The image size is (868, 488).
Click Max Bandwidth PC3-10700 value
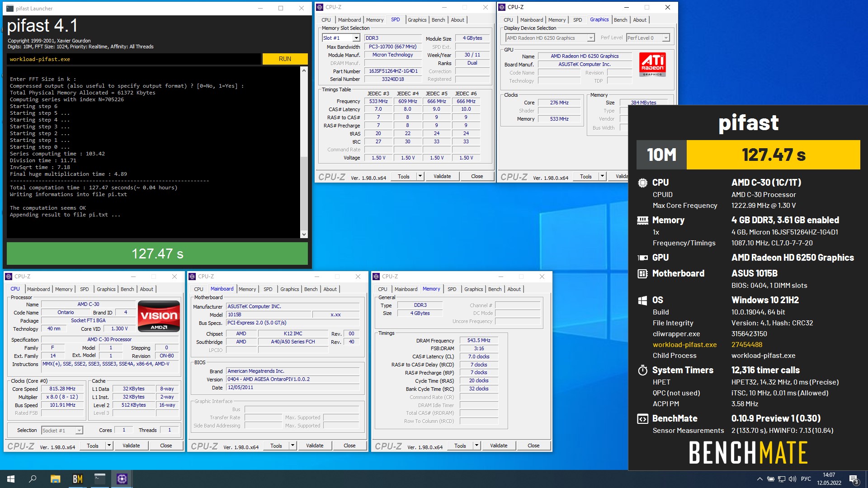coord(393,47)
